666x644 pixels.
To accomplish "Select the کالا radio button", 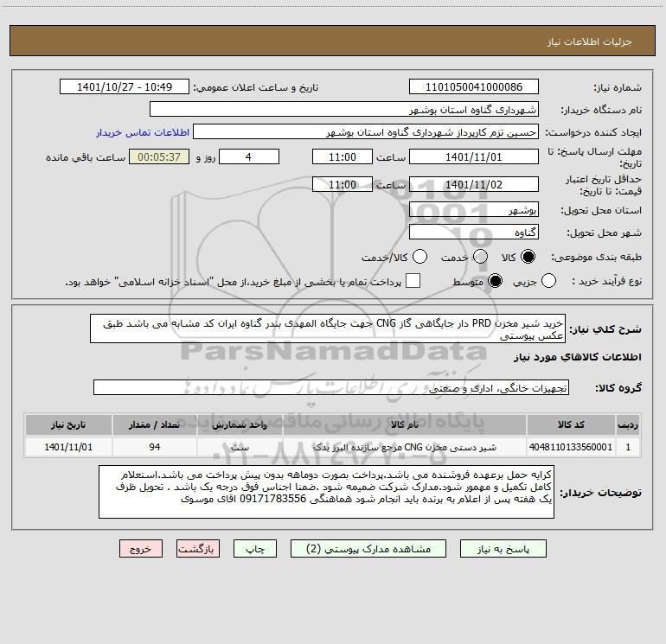I will pyautogui.click(x=528, y=257).
